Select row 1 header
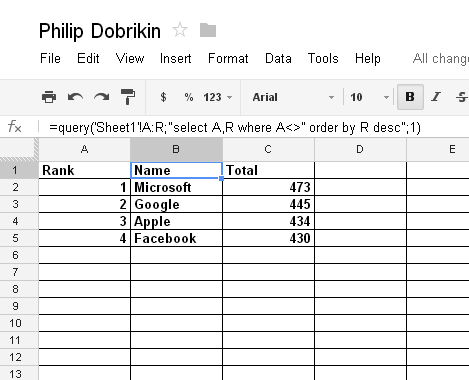The height and width of the screenshot is (380, 469). 19,170
